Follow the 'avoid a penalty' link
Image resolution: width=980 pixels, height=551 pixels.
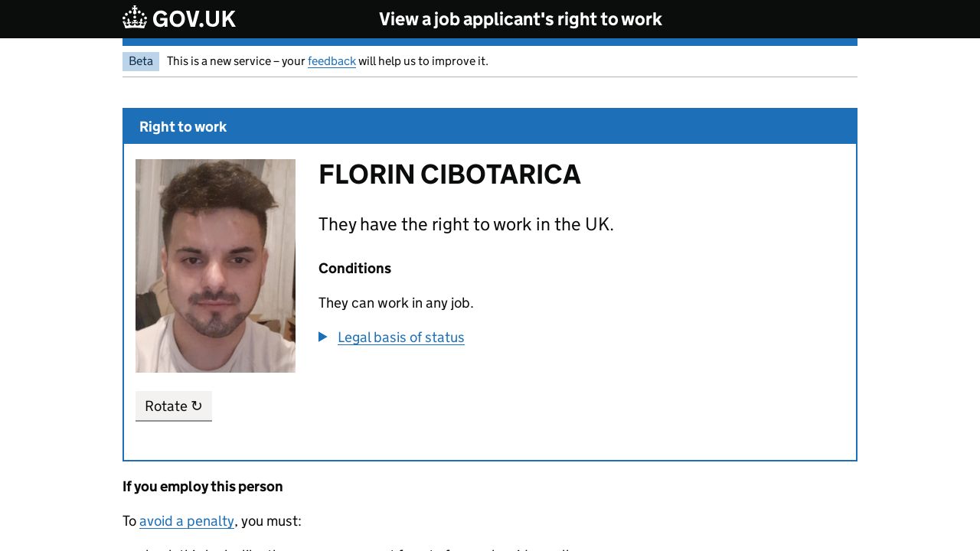tap(187, 521)
